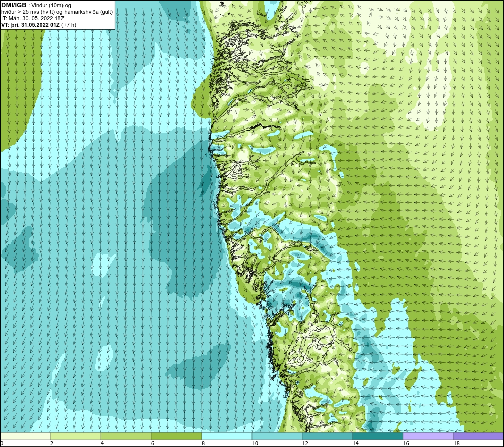Click the 'hviður > 25 m/s' legend line

point(57,12)
